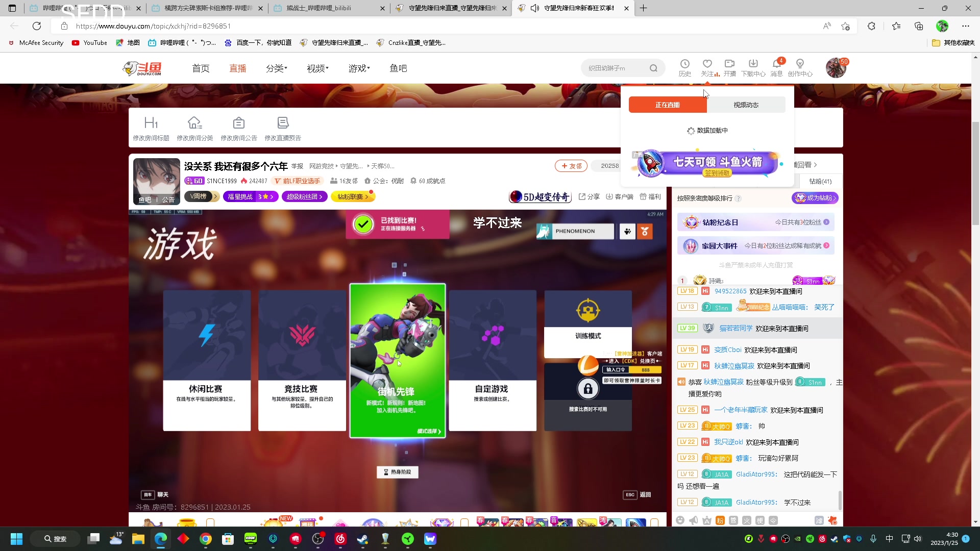The width and height of the screenshot is (980, 551).
Task: Open the user avatar menu
Action: (836, 68)
